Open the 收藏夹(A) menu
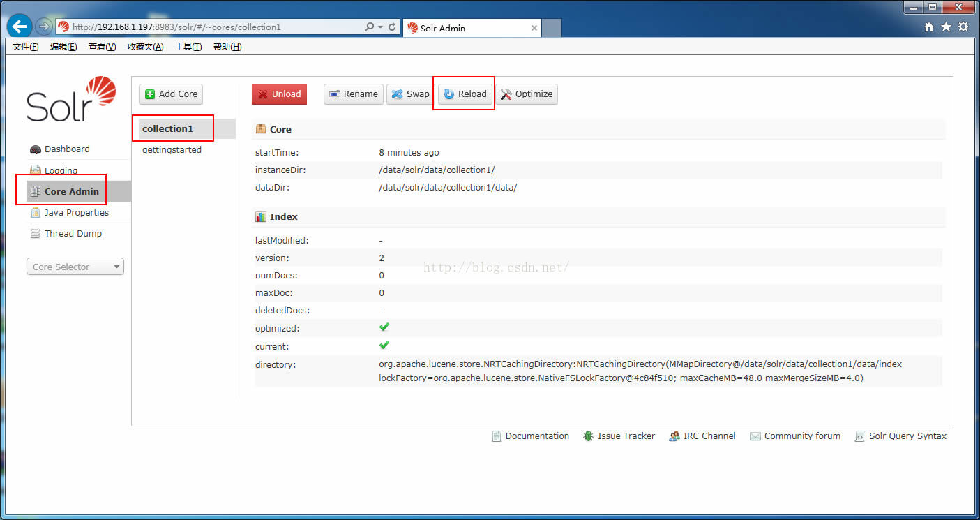The image size is (980, 520). tap(145, 47)
